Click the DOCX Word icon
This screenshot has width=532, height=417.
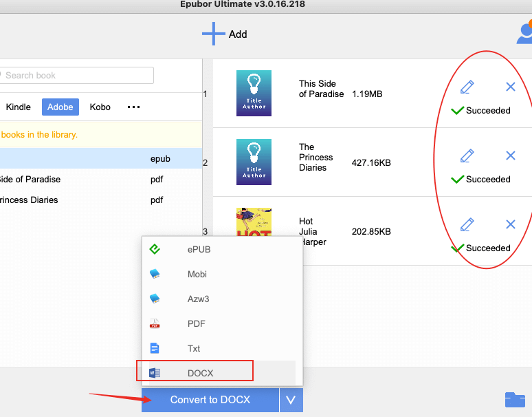(x=155, y=373)
